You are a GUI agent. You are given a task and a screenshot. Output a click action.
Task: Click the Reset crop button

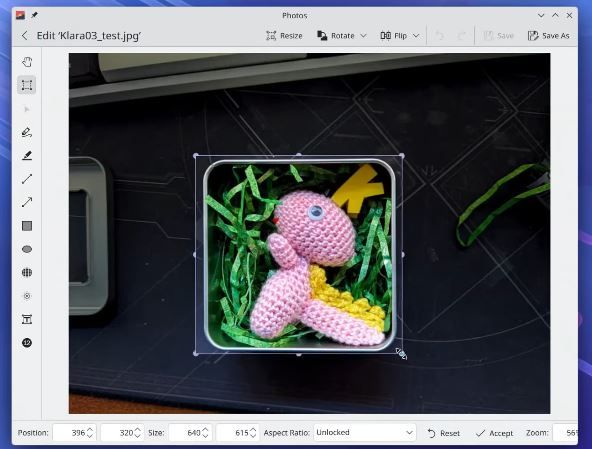pyautogui.click(x=444, y=433)
